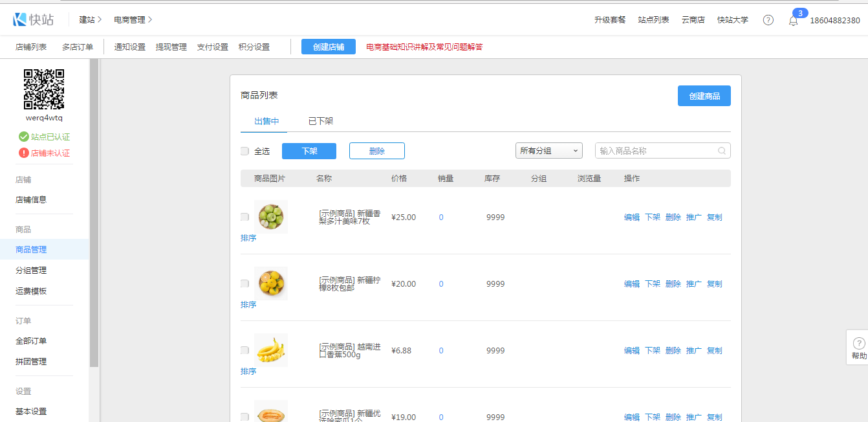
Task: Open the help question mark icon in header
Action: pos(768,20)
